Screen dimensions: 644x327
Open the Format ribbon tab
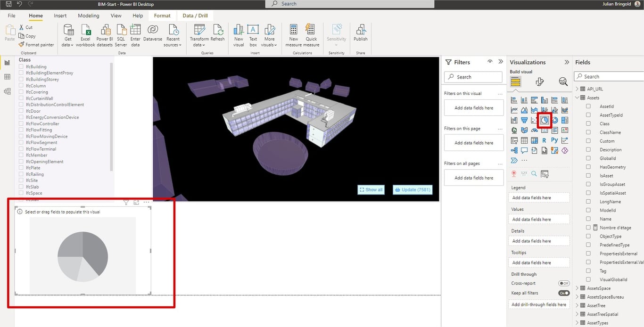(x=162, y=16)
